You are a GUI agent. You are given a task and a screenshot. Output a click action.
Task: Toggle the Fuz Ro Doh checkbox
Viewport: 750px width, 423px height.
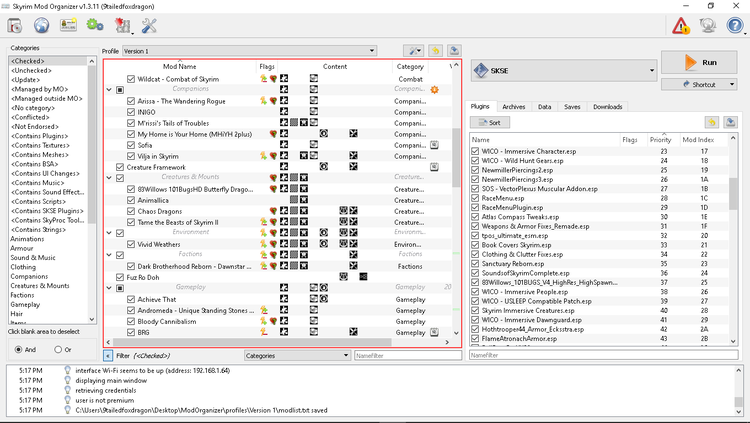point(120,277)
